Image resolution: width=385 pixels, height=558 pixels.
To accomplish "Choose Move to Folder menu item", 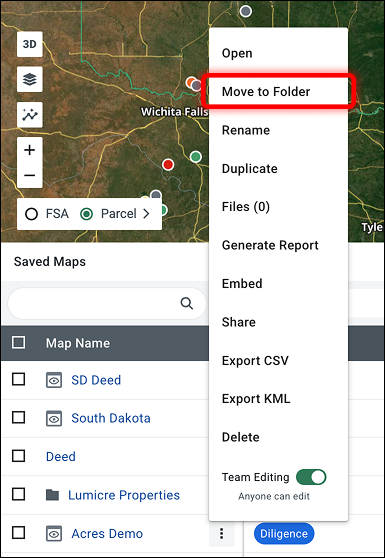I will point(278,92).
